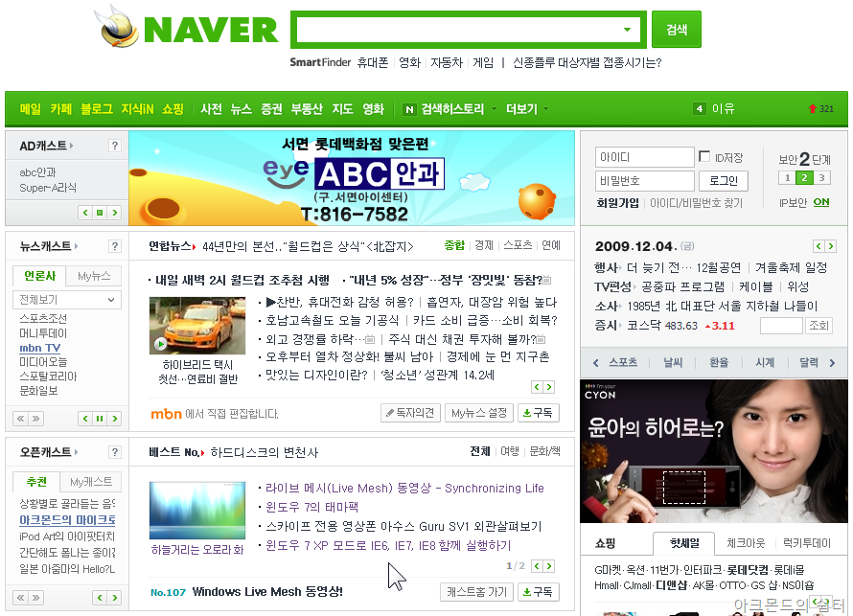
Task: Open the 오픈캐스트 help question mark
Action: [x=114, y=452]
